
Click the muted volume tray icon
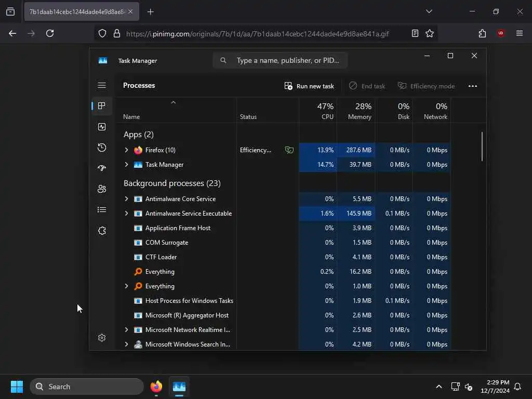(x=469, y=387)
